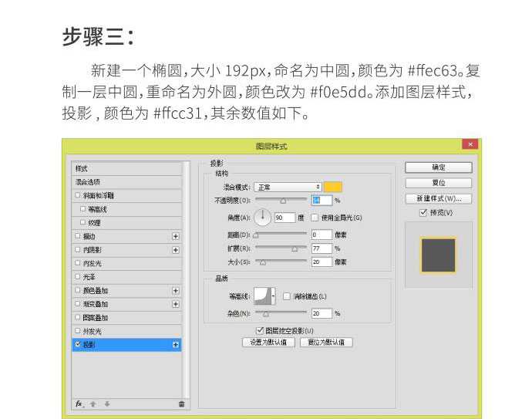The image size is (532, 419).
Task: Close the 图层样式 dialog
Action: point(470,144)
